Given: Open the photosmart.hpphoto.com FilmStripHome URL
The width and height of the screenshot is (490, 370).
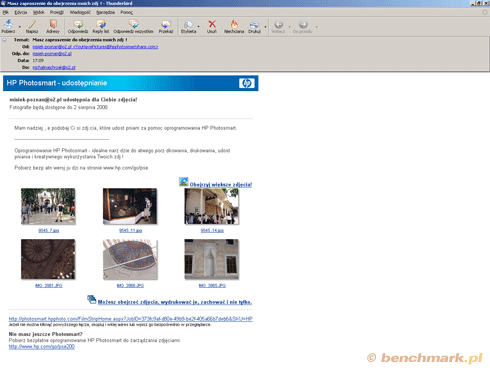Looking at the screenshot, I should click(x=131, y=319).
